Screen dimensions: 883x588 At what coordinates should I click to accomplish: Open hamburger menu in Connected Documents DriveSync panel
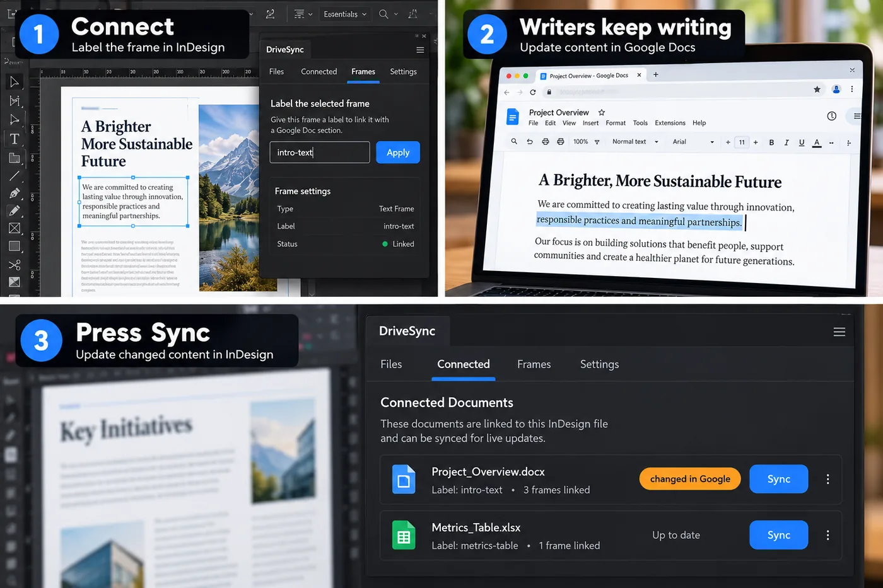(x=839, y=332)
